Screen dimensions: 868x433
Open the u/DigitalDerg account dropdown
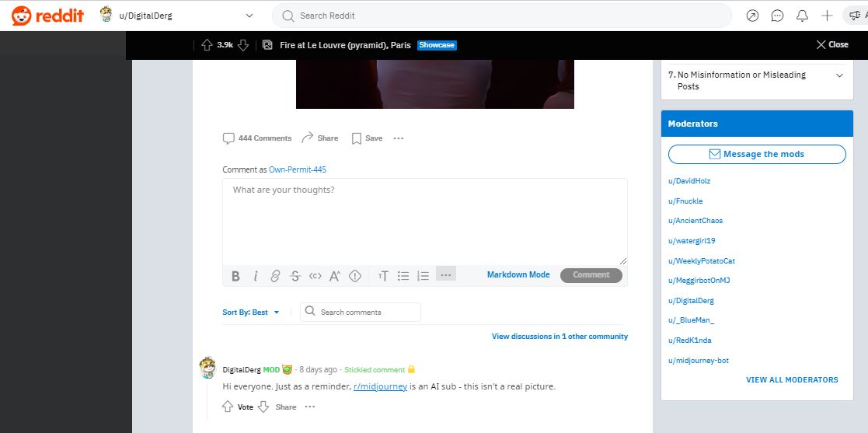176,16
